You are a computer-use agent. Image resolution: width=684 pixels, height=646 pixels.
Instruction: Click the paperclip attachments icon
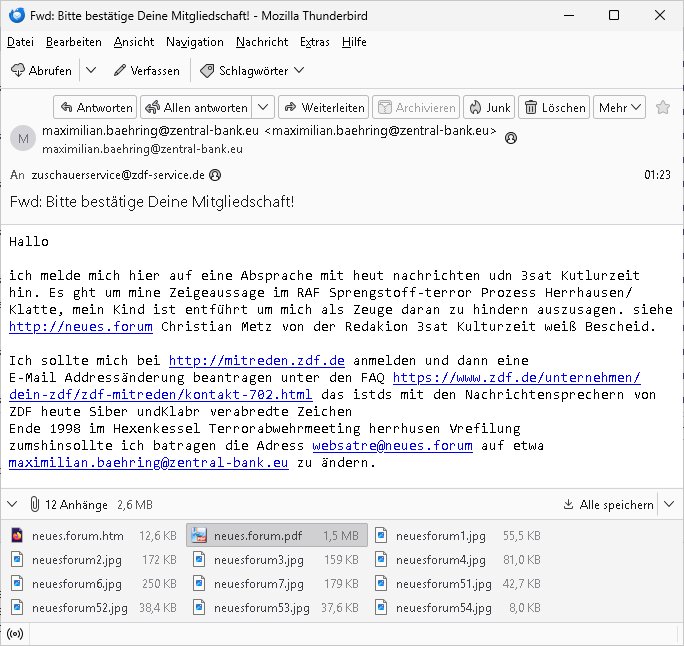34,504
